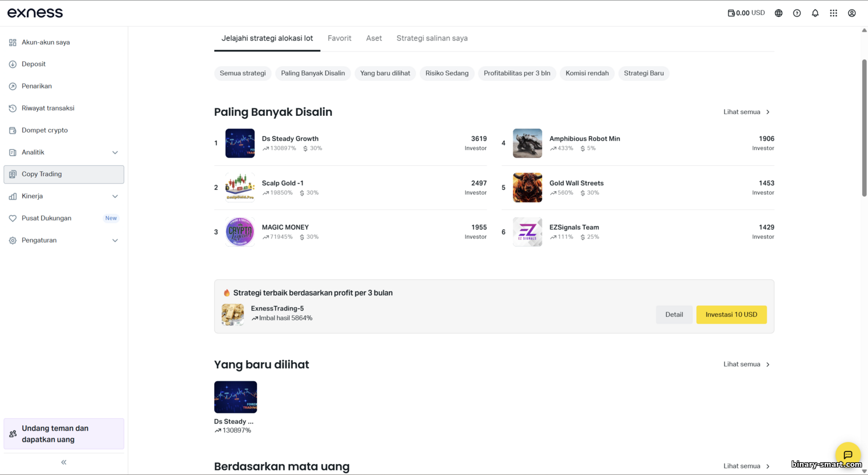Expand the Pengaturan sidebar section
Viewport: 868px width, 475px height.
(x=115, y=240)
